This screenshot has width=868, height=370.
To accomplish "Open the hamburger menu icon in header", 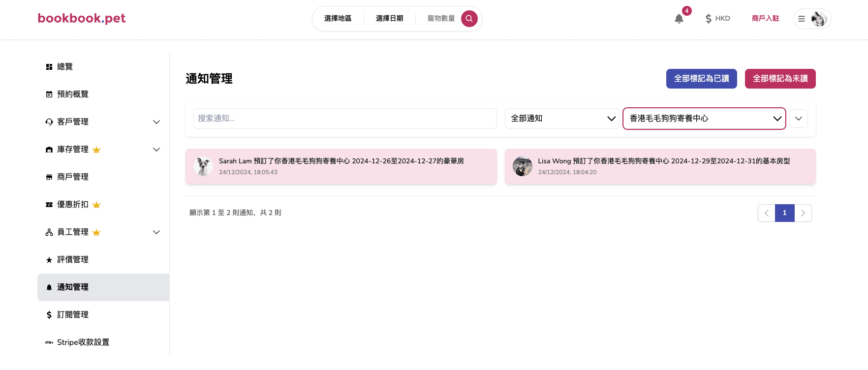I will tap(802, 19).
